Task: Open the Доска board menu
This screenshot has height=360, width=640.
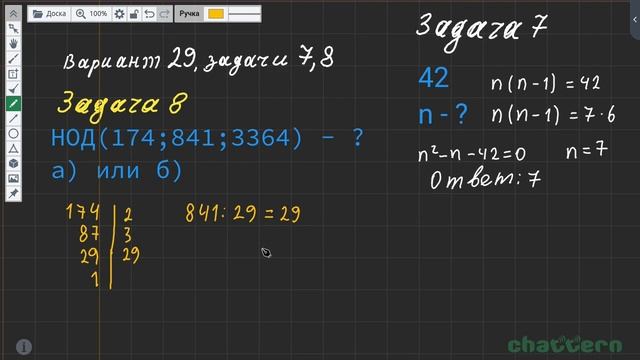Action: point(49,14)
